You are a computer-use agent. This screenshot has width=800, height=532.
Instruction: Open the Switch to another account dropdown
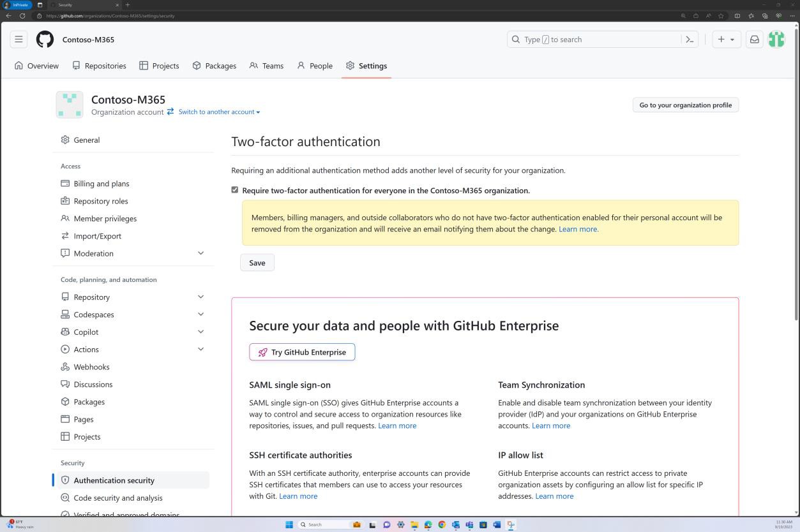(x=218, y=112)
